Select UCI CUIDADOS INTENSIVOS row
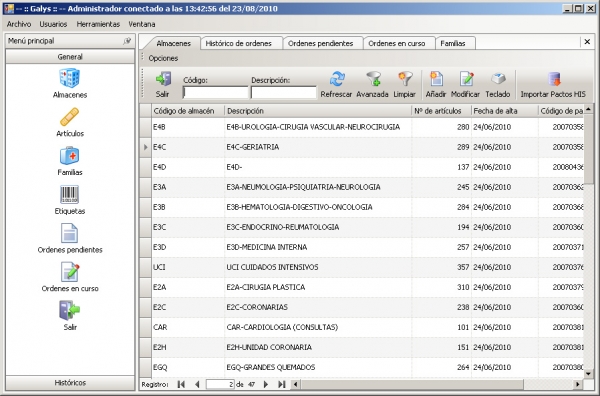This screenshot has width=600, height=396. tap(362, 267)
